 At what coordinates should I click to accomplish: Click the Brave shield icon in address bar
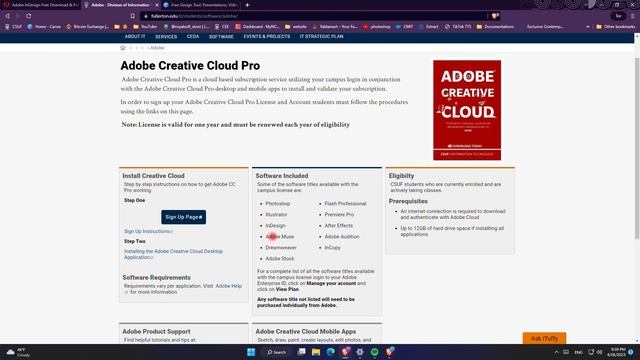click(x=495, y=16)
